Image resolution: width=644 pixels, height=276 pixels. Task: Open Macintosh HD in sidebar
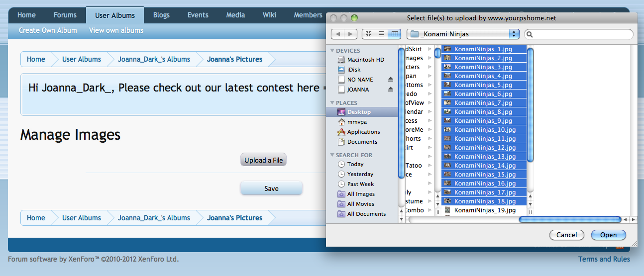coord(365,60)
